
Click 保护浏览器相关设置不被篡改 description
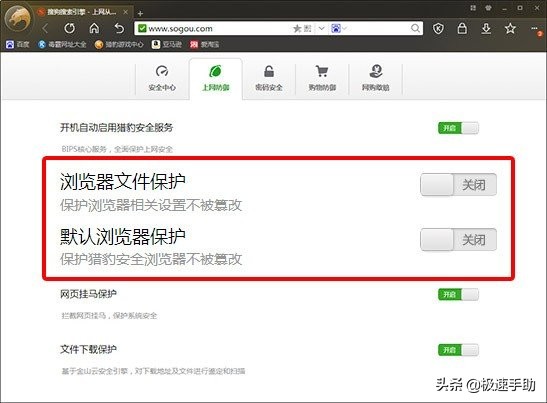click(151, 205)
